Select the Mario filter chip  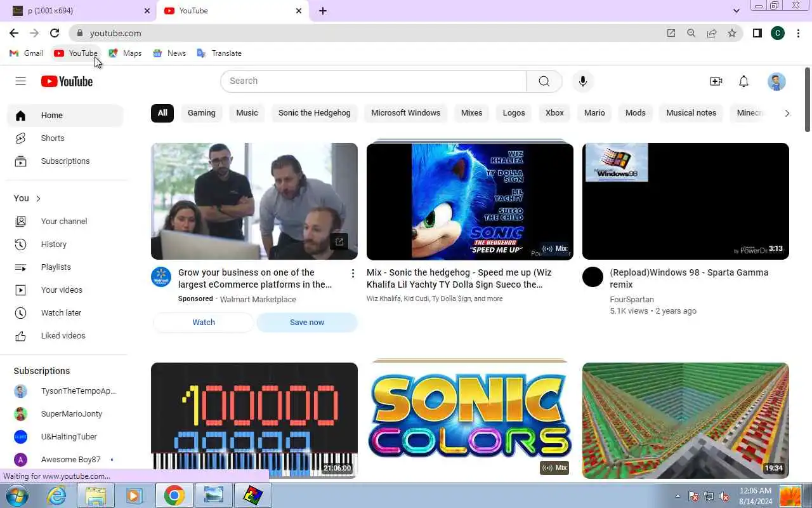[x=594, y=113]
